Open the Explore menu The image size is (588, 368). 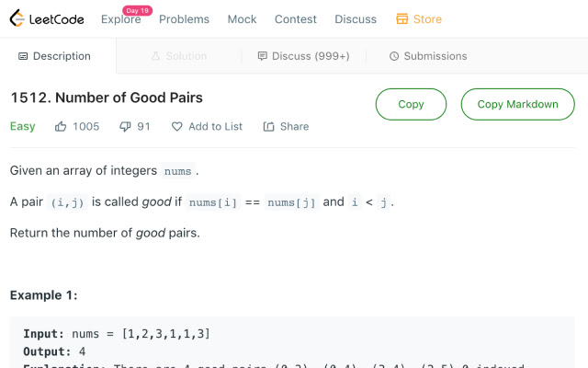tap(120, 19)
